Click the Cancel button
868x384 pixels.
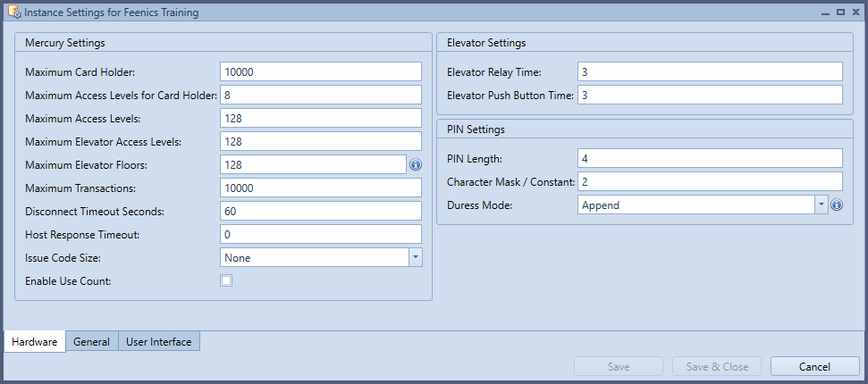pos(814,366)
